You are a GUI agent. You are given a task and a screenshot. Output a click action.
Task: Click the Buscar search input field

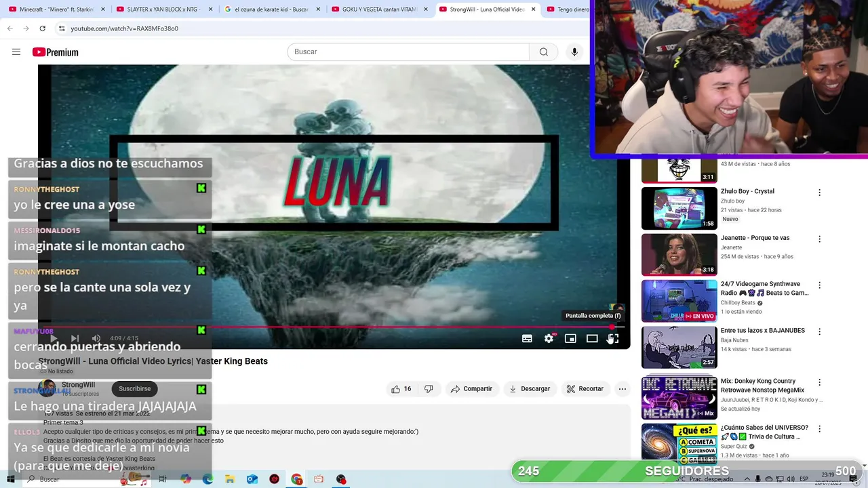point(408,52)
